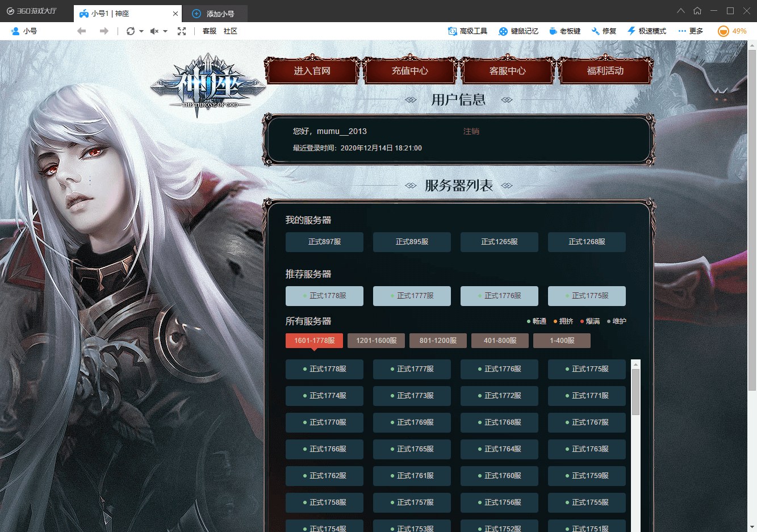Mute the game sound speaker icon

(154, 31)
